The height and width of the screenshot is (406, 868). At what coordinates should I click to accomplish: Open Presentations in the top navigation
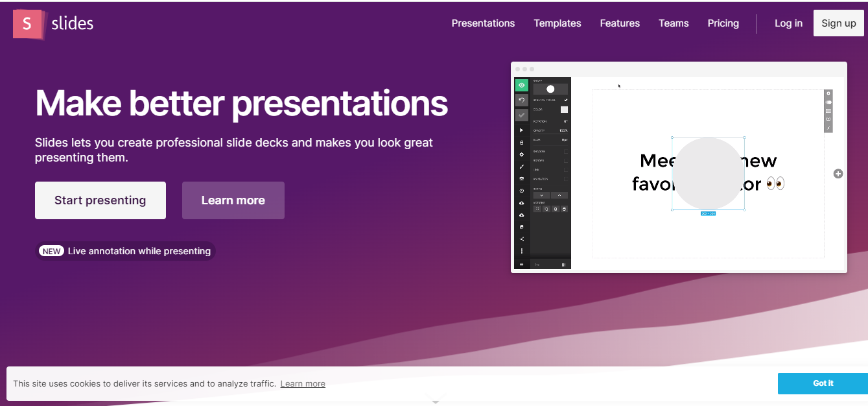point(483,23)
